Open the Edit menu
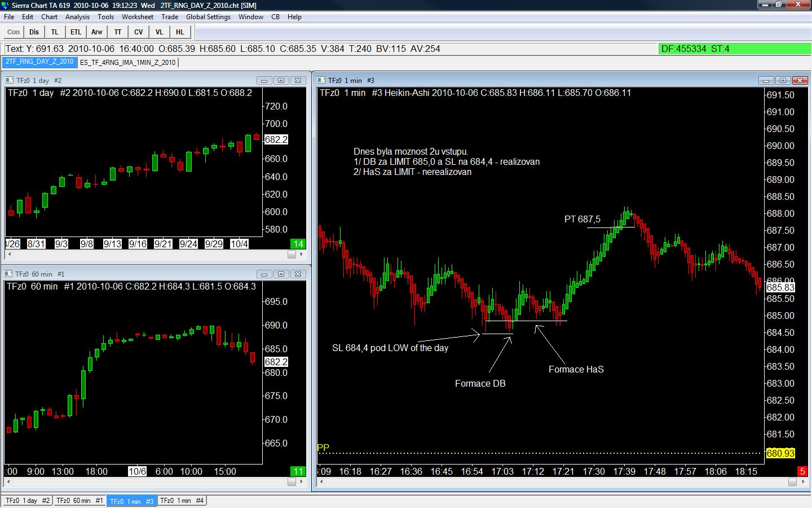This screenshot has height=508, width=812. click(x=28, y=17)
